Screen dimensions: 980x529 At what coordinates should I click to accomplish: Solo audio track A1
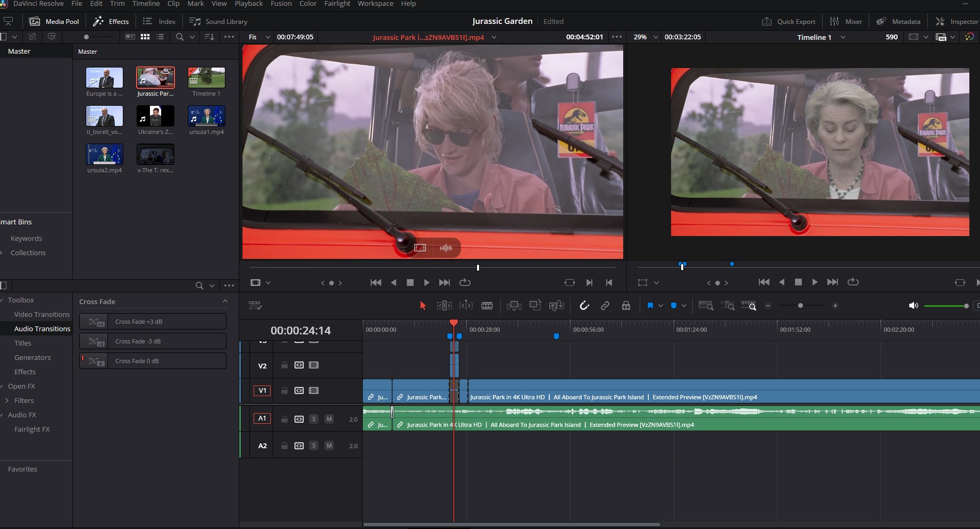tap(314, 419)
